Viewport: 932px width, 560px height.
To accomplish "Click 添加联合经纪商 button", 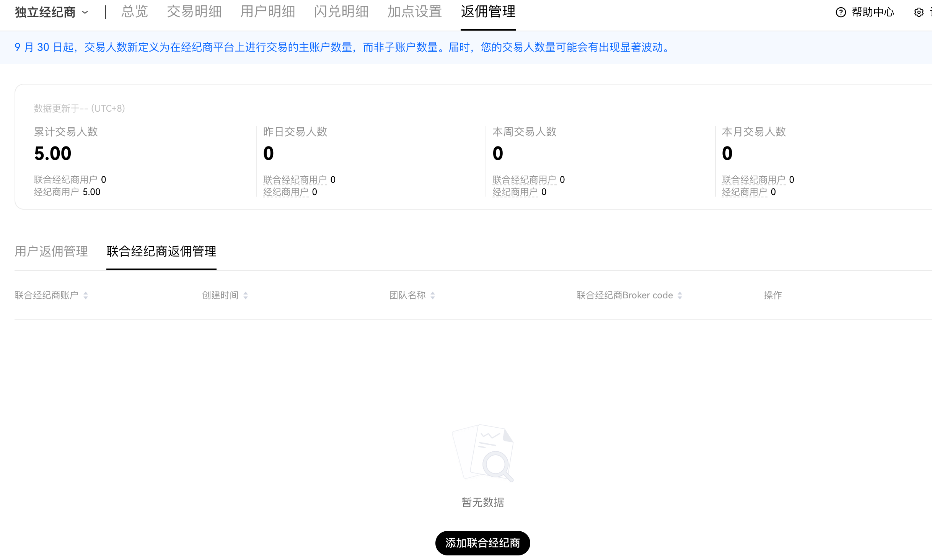I will pyautogui.click(x=482, y=543).
